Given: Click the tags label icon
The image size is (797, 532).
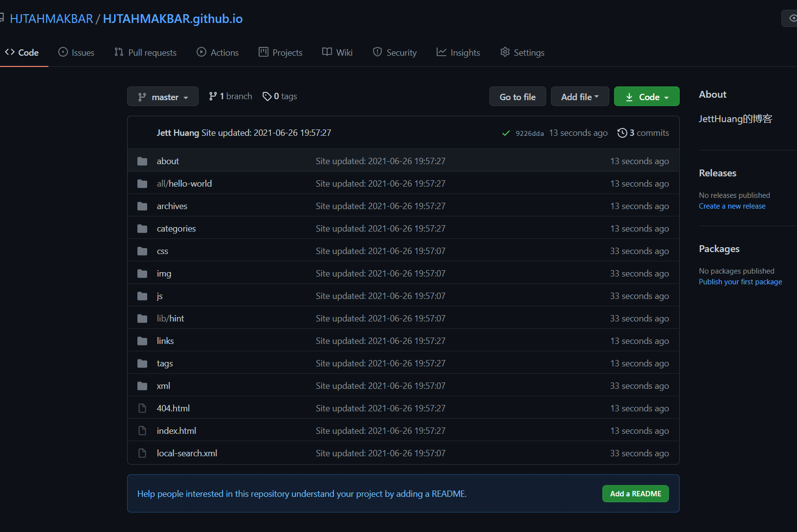Looking at the screenshot, I should [x=267, y=97].
